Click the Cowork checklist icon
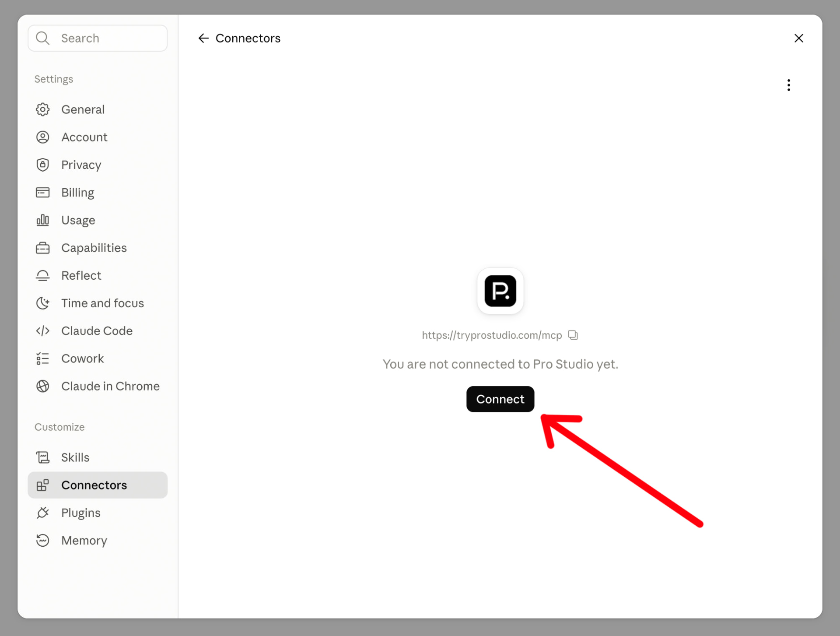This screenshot has width=840, height=636. 42,358
